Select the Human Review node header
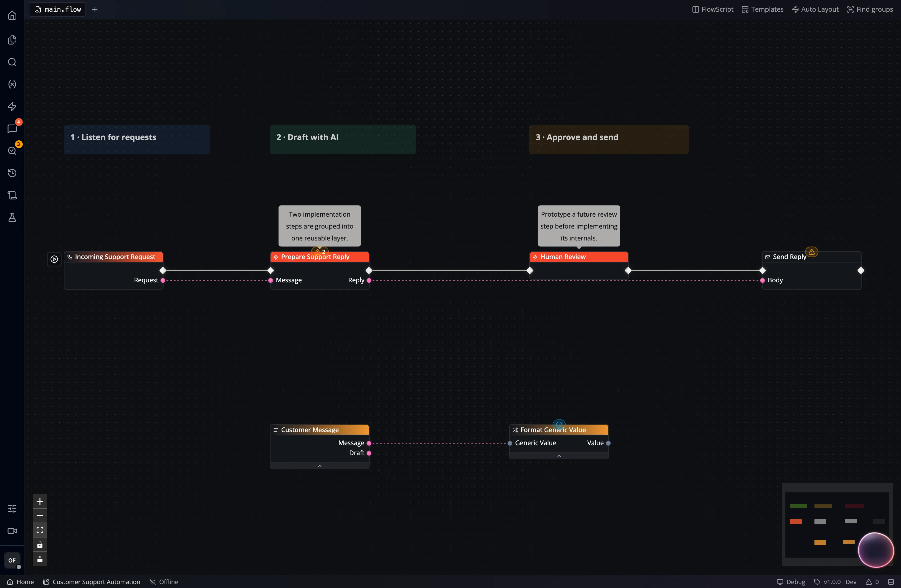Image resolution: width=901 pixels, height=588 pixels. tap(579, 257)
